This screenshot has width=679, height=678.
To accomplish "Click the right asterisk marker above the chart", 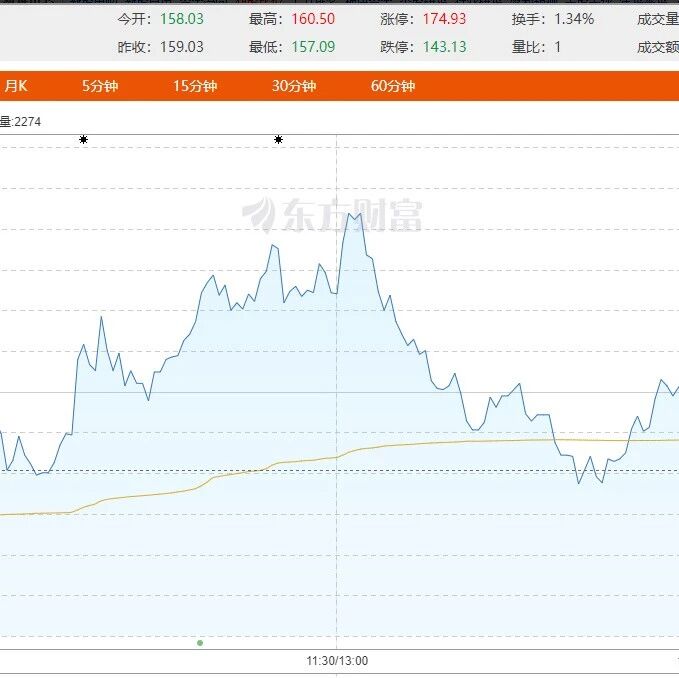I will click(x=278, y=140).
